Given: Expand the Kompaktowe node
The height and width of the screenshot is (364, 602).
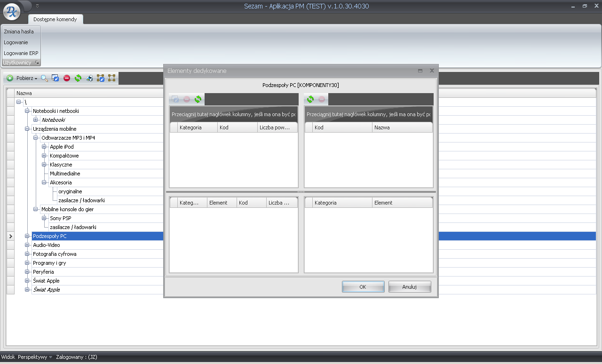Looking at the screenshot, I should pos(44,156).
